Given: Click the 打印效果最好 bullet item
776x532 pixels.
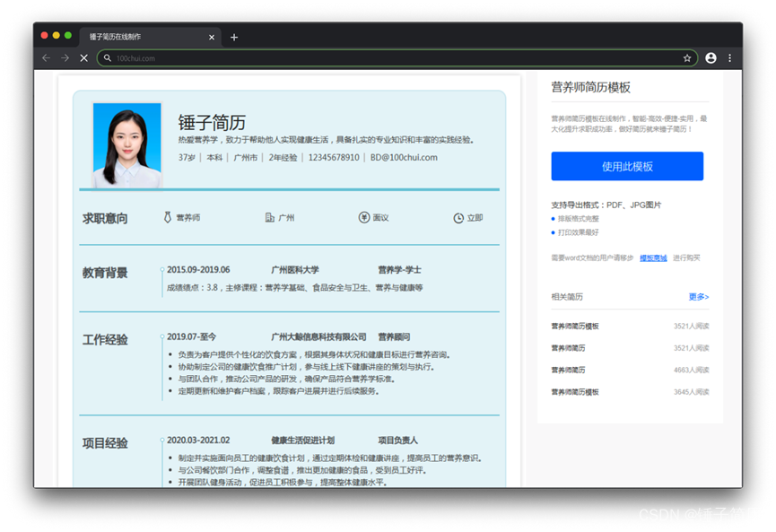Looking at the screenshot, I should click(578, 232).
